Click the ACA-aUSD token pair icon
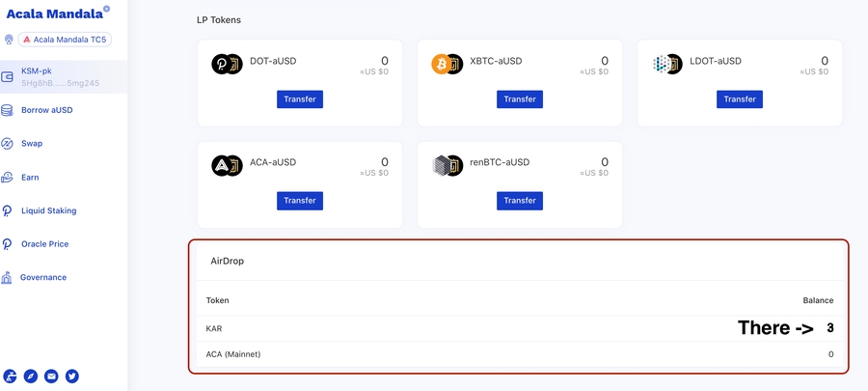 point(227,165)
